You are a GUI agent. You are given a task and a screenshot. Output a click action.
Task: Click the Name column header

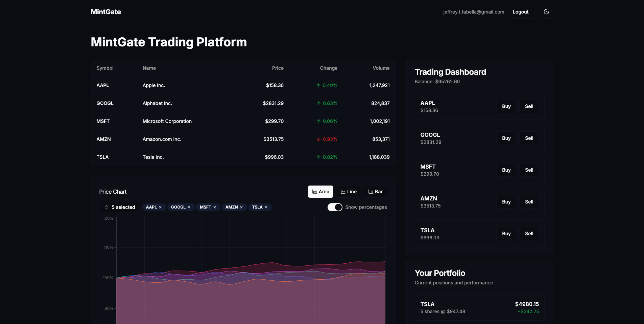pos(149,68)
